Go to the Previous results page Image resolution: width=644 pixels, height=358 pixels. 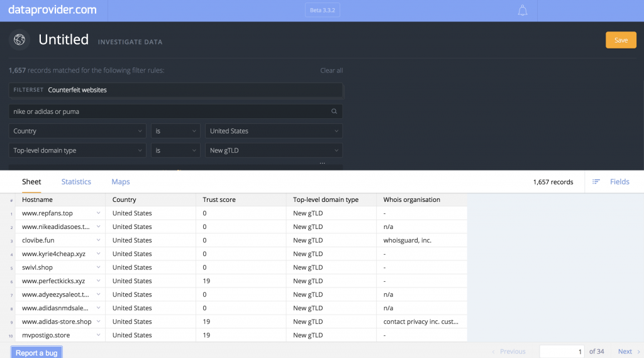(509, 352)
